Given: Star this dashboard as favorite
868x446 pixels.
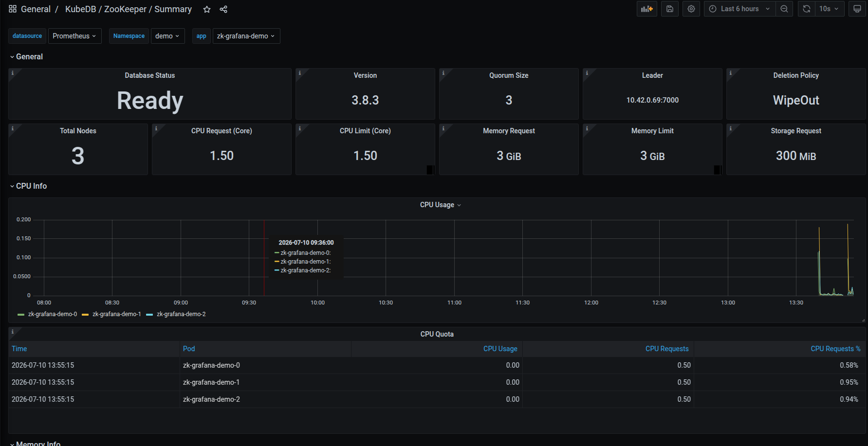Looking at the screenshot, I should click(207, 9).
